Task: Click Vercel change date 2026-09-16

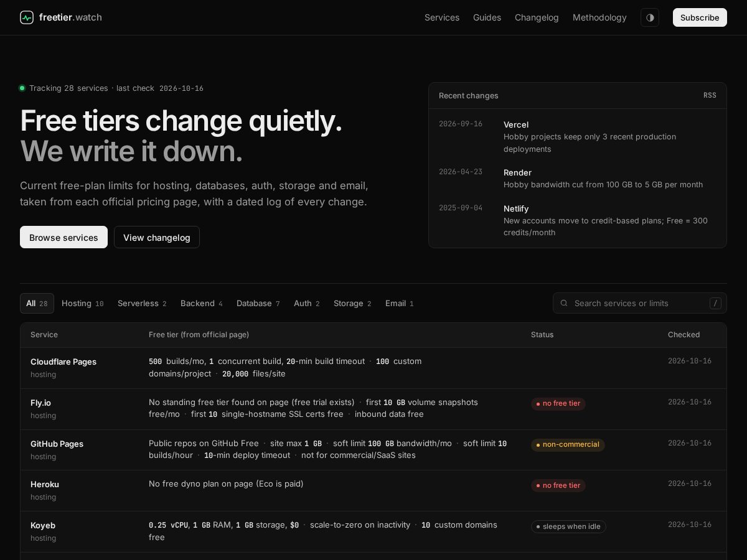Action: coord(461,124)
